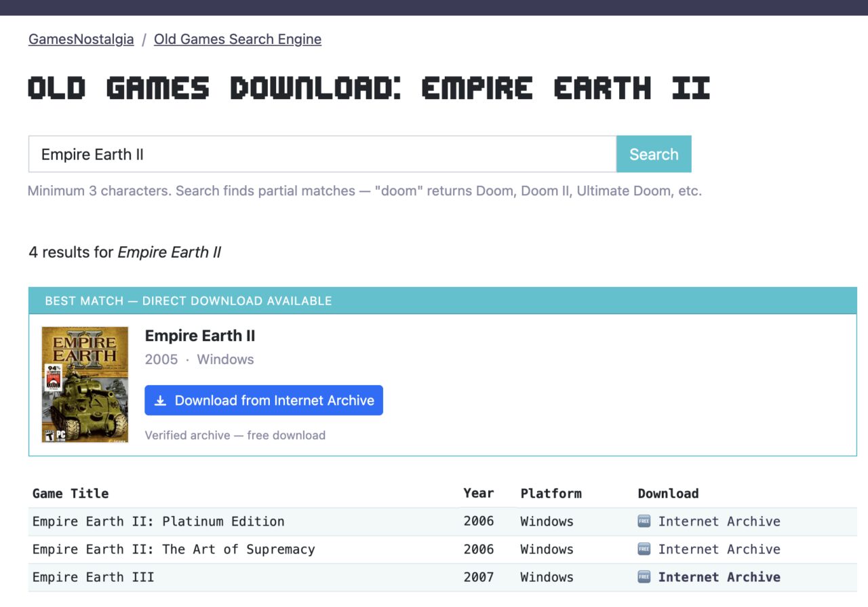Image resolution: width=868 pixels, height=607 pixels.
Task: Select the Empire Earth II: The Art of Supremacy title
Action: [x=174, y=549]
